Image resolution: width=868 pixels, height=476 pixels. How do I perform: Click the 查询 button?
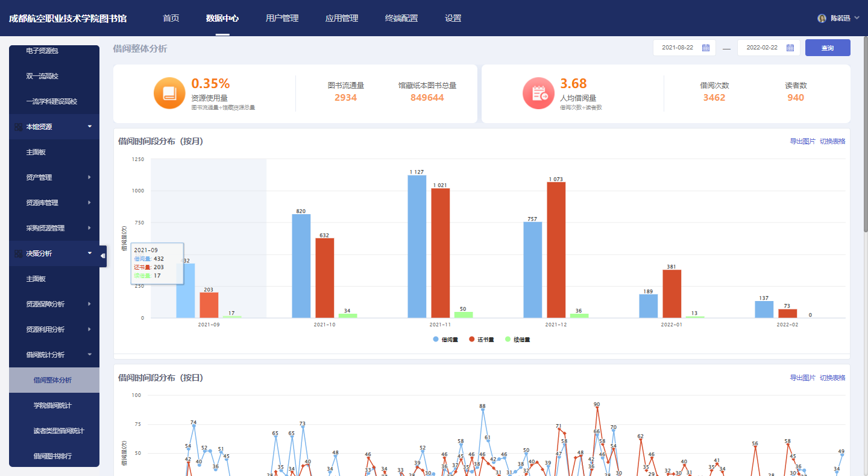click(x=828, y=48)
